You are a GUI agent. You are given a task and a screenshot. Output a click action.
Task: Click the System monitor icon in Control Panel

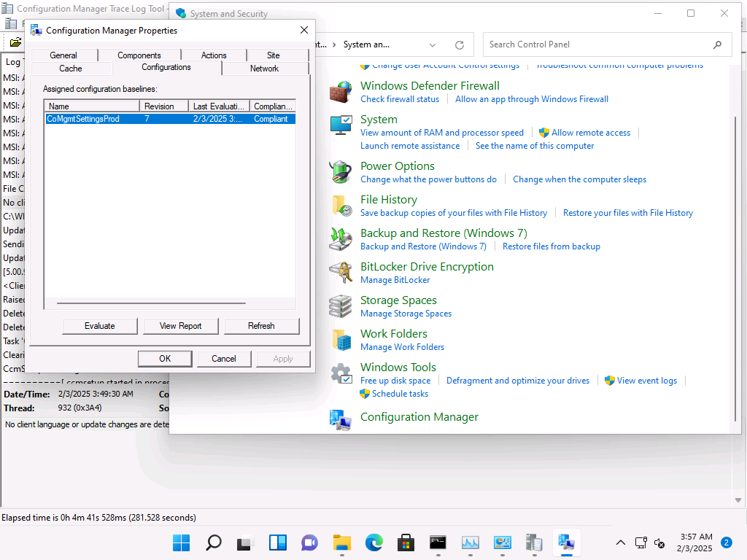pyautogui.click(x=341, y=125)
